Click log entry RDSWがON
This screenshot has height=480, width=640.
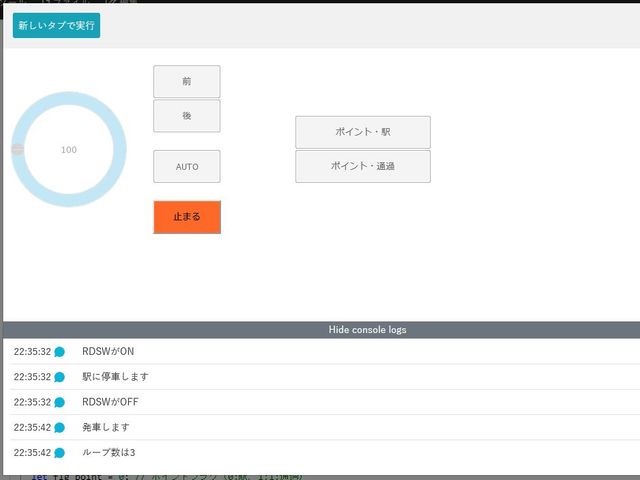pyautogui.click(x=108, y=351)
